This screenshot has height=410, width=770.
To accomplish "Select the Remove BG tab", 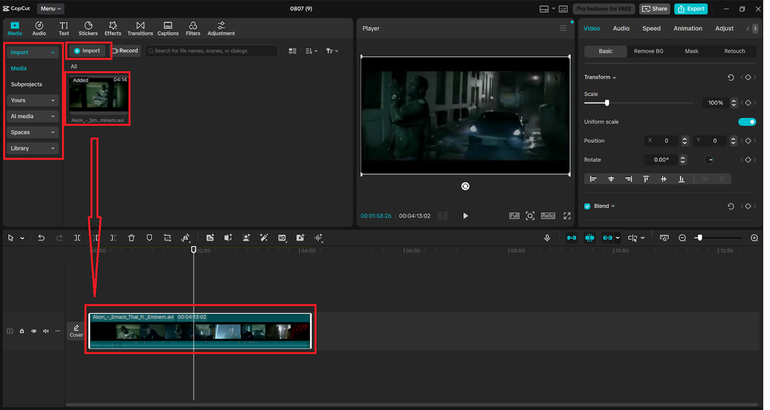I will 648,51.
